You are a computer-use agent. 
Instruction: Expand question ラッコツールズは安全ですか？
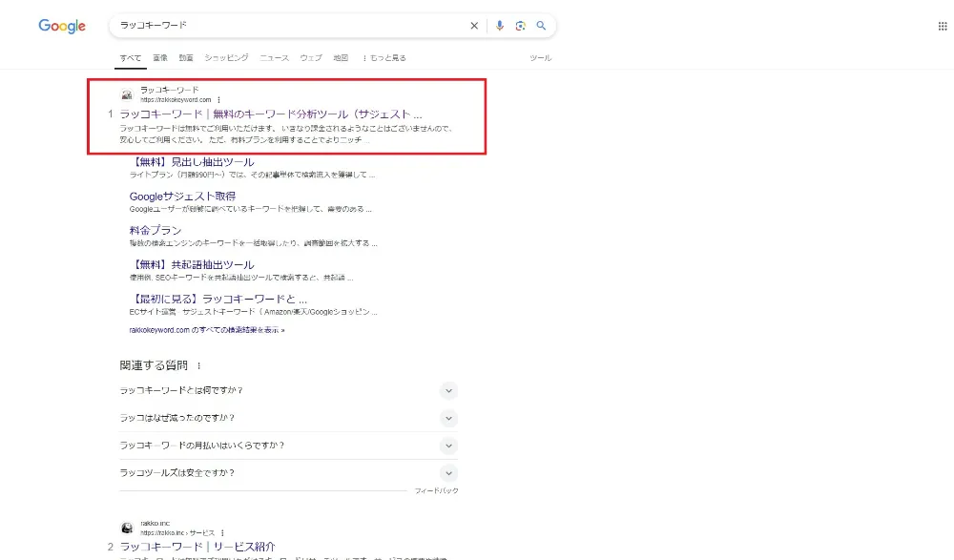tap(288, 473)
